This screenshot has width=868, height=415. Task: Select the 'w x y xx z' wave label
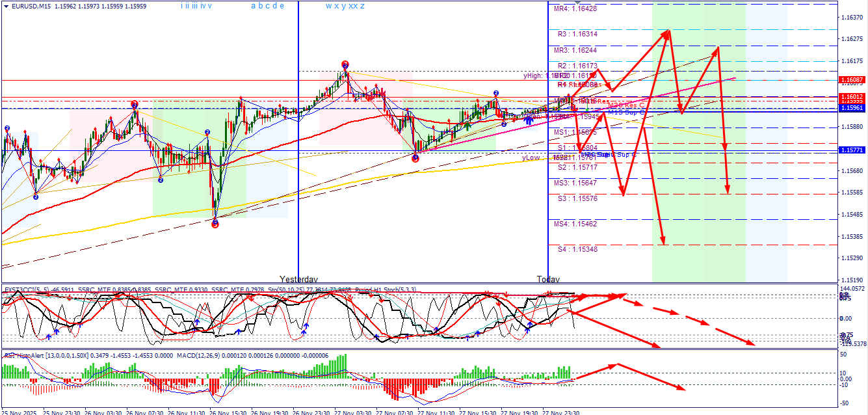pos(345,6)
